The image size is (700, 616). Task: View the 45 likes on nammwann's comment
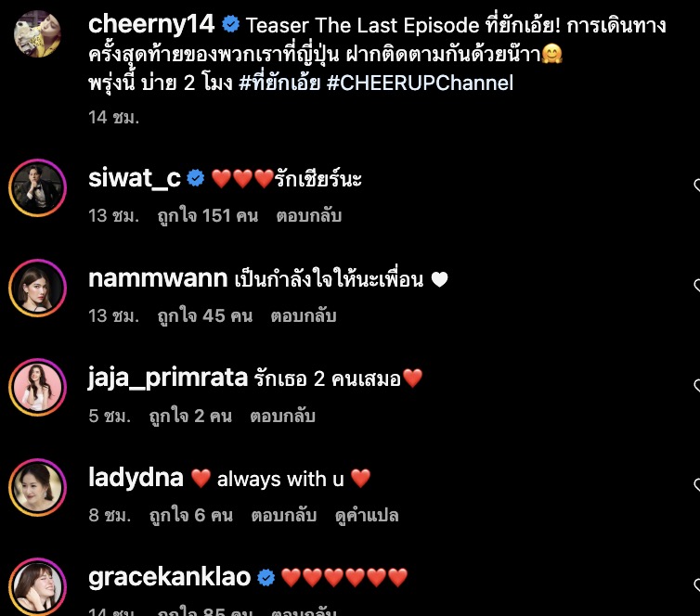205,316
